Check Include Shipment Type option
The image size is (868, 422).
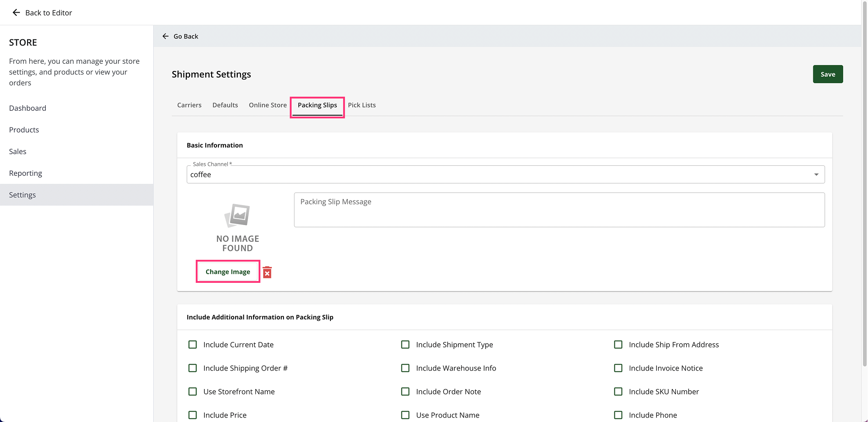pyautogui.click(x=406, y=345)
